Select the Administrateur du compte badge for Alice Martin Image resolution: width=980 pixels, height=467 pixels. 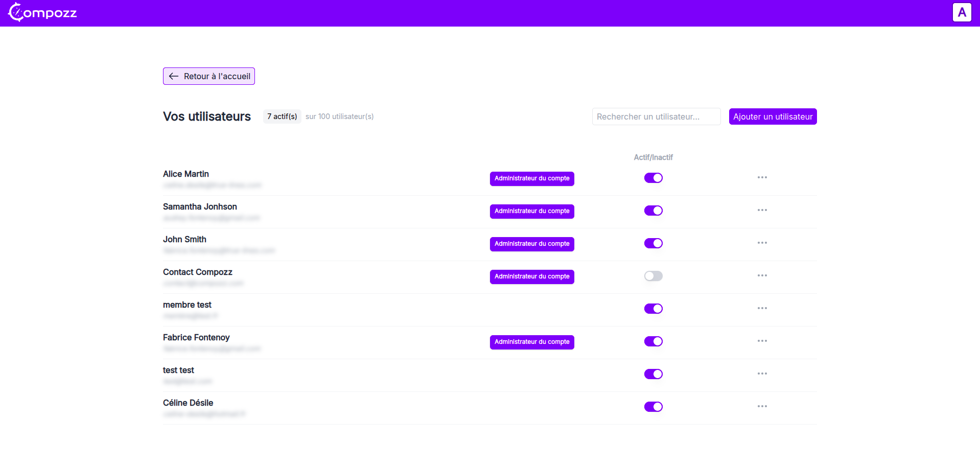(532, 178)
